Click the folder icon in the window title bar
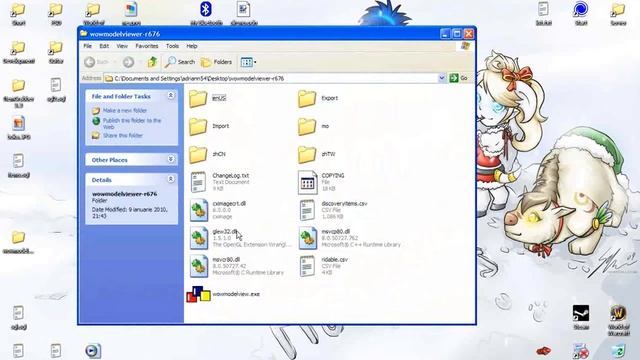 (x=84, y=34)
